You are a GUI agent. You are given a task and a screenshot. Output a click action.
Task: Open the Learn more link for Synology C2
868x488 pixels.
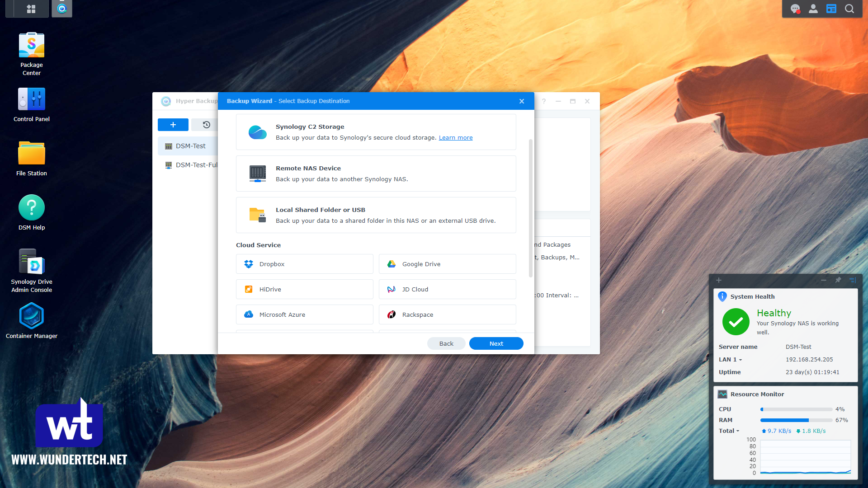point(456,137)
